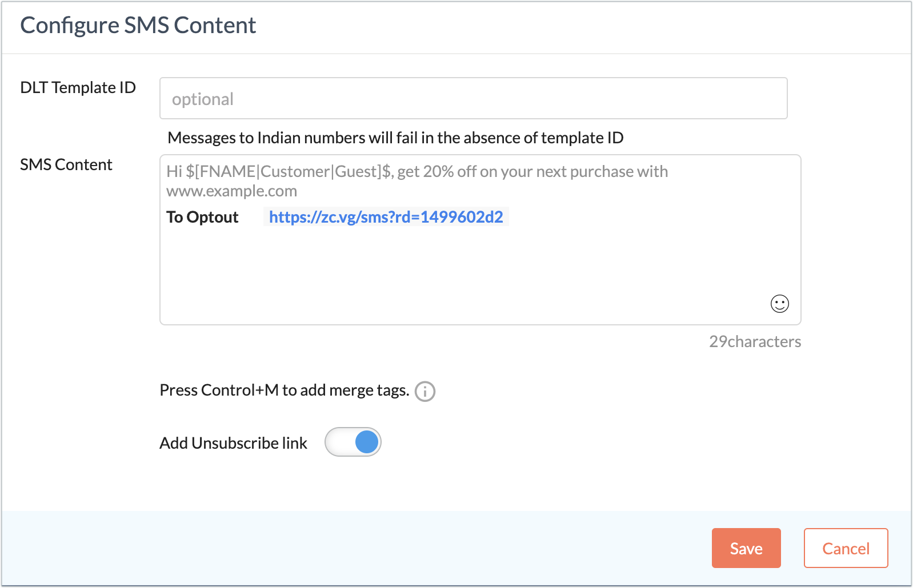Click the www.example.com placeholder text
Viewport: 913px width, 588px height.
point(231,191)
